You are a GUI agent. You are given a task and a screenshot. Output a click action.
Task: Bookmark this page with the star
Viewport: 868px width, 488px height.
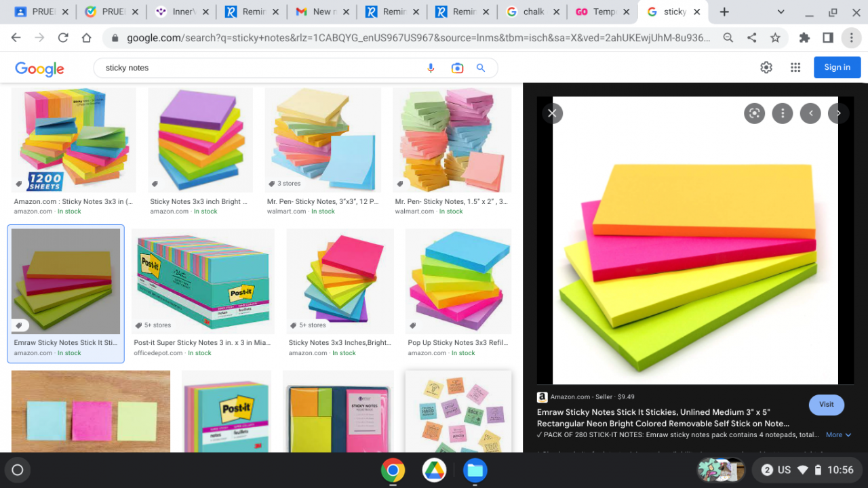pos(775,38)
